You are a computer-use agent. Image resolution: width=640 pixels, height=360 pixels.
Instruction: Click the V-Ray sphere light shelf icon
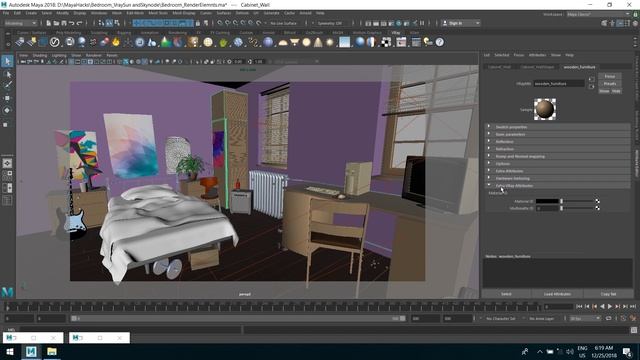(x=306, y=42)
